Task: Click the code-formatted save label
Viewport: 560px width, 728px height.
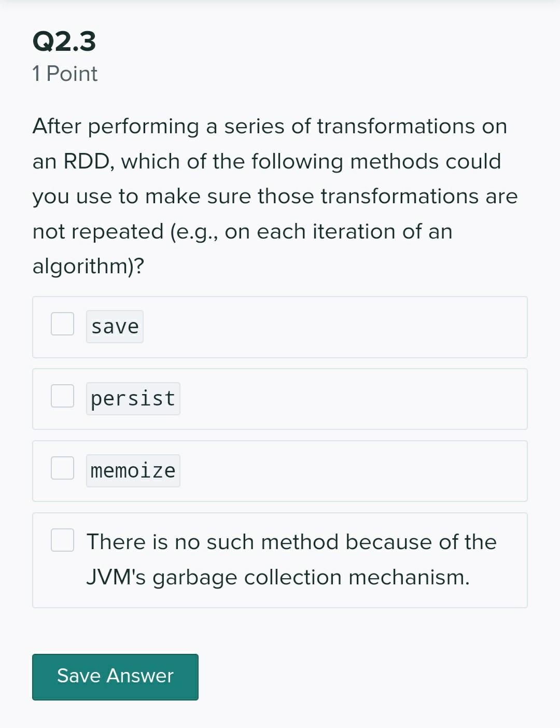Action: click(115, 326)
